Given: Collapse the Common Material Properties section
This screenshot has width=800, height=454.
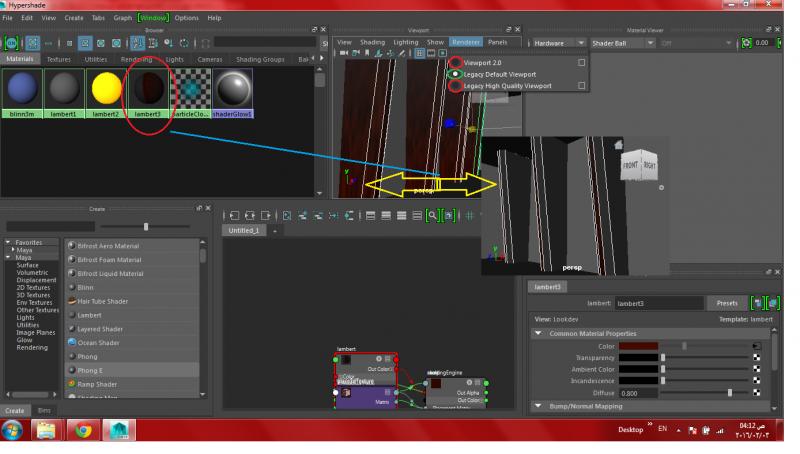Looking at the screenshot, I should pyautogui.click(x=540, y=334).
